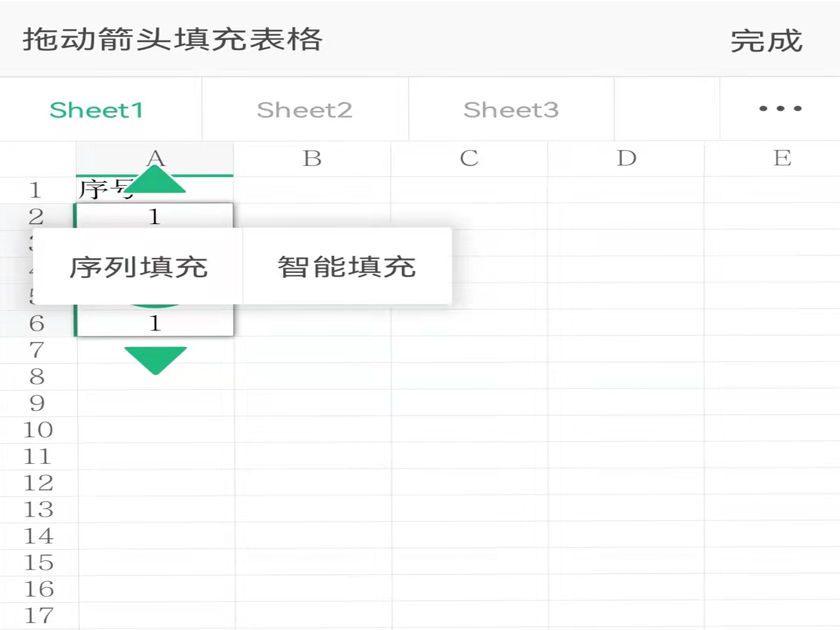The height and width of the screenshot is (630, 840).
Task: Select row 1 header
Action: click(36, 190)
